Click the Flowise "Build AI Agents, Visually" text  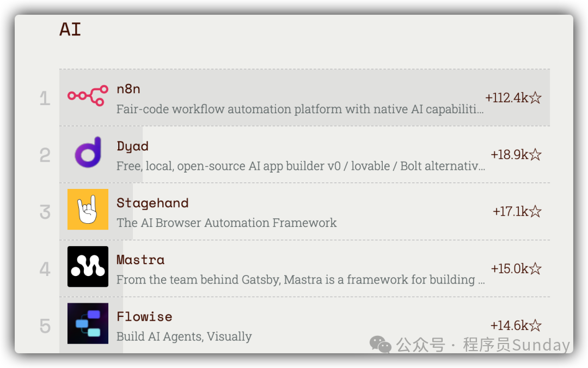(x=184, y=336)
